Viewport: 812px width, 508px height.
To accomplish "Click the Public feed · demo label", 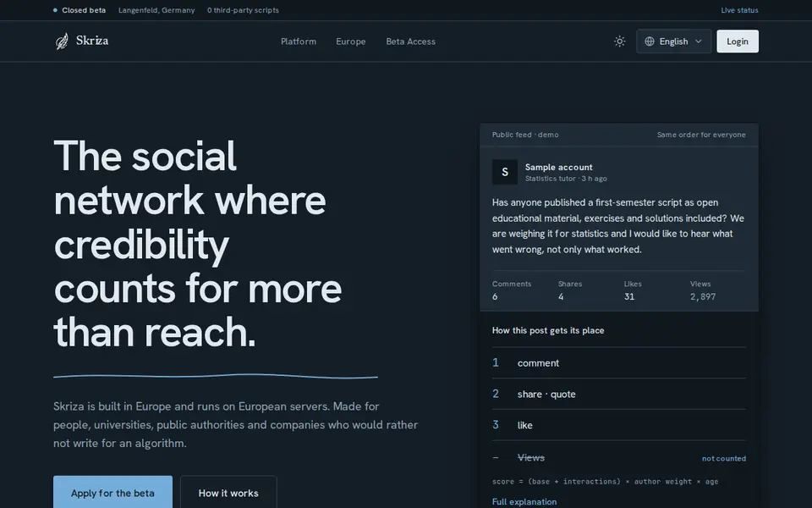I will 525,135.
